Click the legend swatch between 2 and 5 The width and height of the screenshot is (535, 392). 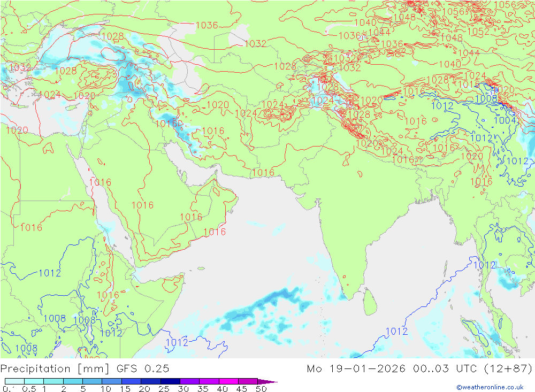(x=73, y=381)
